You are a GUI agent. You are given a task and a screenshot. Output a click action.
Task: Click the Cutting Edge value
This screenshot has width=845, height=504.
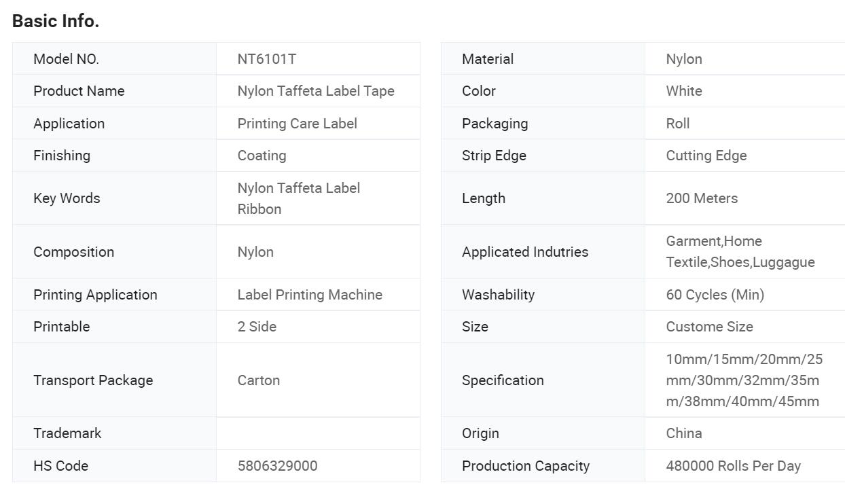point(706,156)
